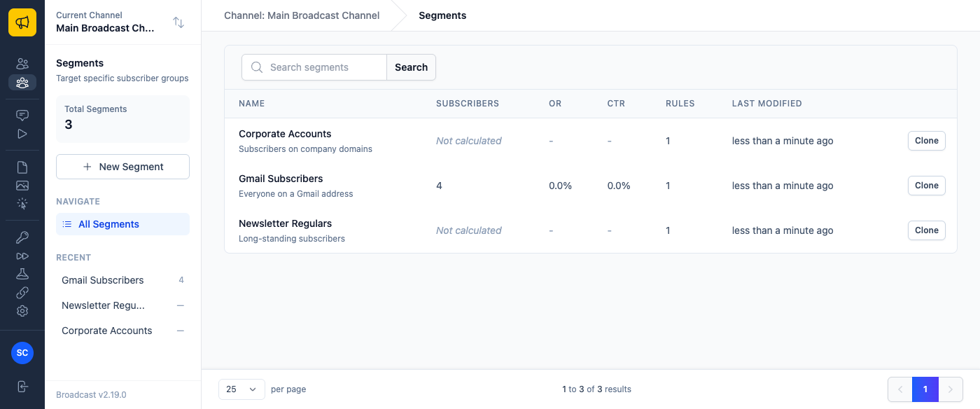The width and height of the screenshot is (980, 409).
Task: Click 'Everyone on a Gmail address' description
Action: [x=296, y=194]
